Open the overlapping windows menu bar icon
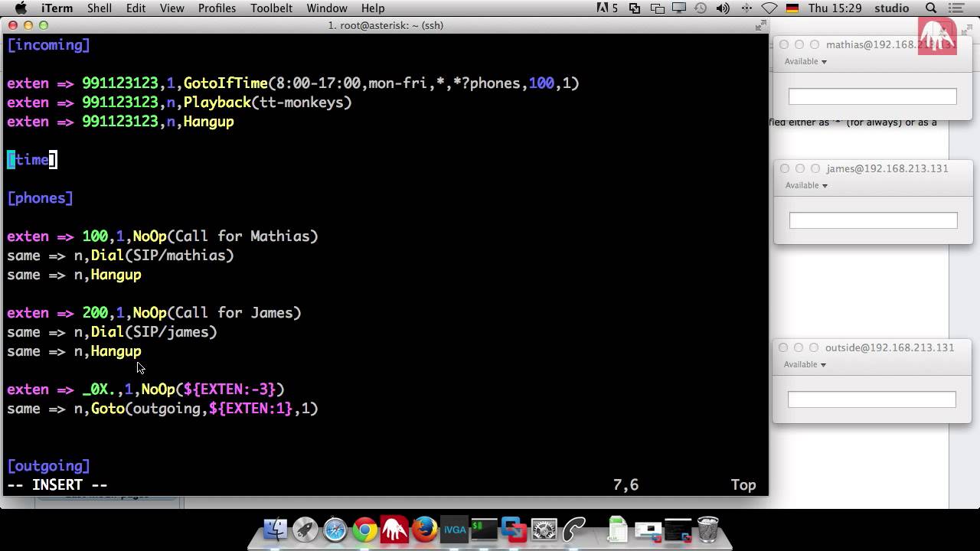The image size is (980, 551). click(x=657, y=8)
